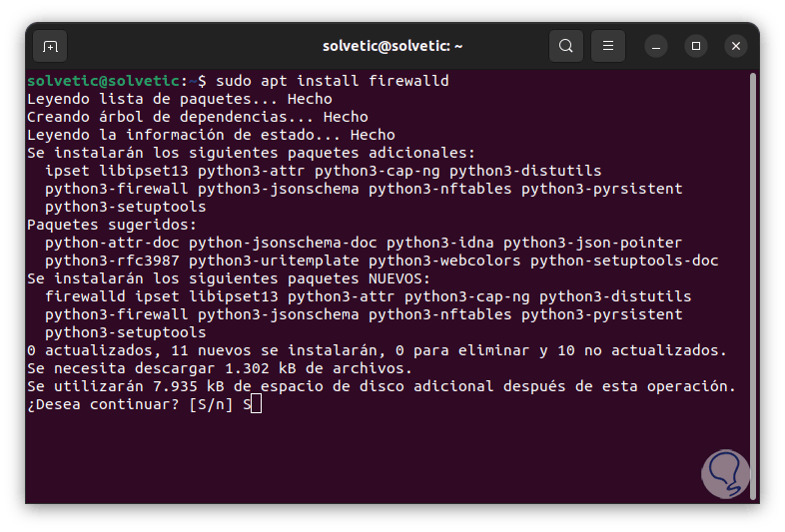Click the python-setuptools-doc package name
Image resolution: width=785 pixels, height=532 pixels.
(x=624, y=261)
